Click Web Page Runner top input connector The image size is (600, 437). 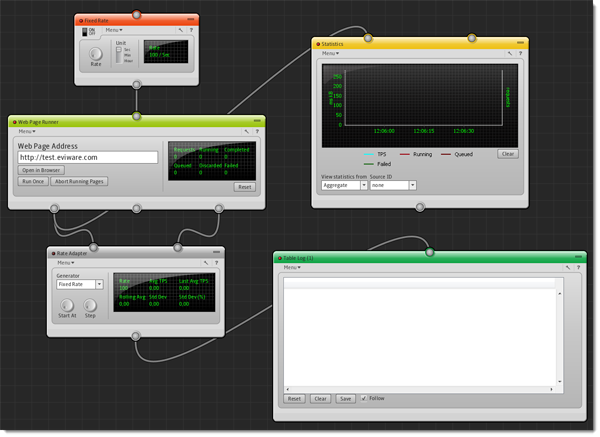(x=137, y=116)
